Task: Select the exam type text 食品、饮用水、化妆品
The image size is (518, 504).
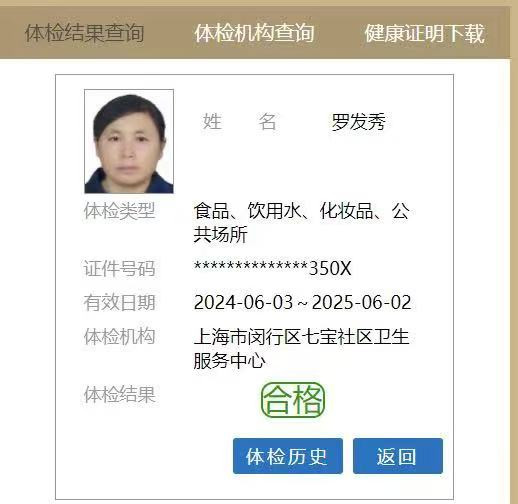Action: 283,211
